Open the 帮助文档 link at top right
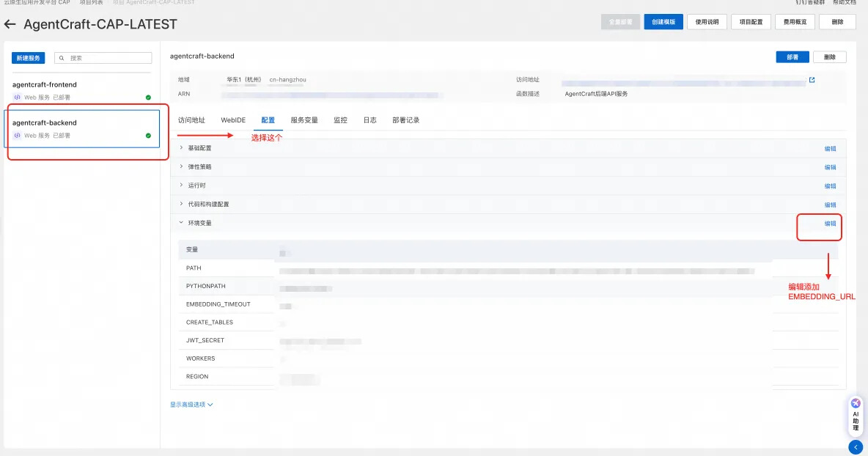The image size is (868, 456). tap(845, 3)
